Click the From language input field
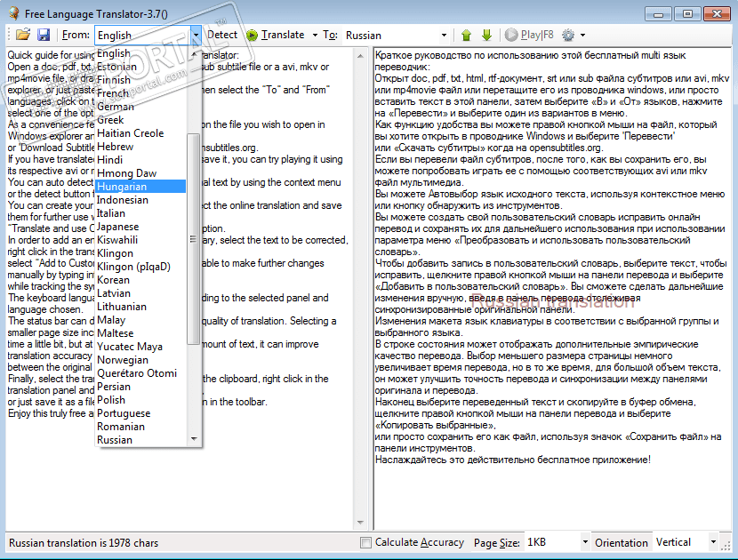The height and width of the screenshot is (560, 738). pos(142,36)
